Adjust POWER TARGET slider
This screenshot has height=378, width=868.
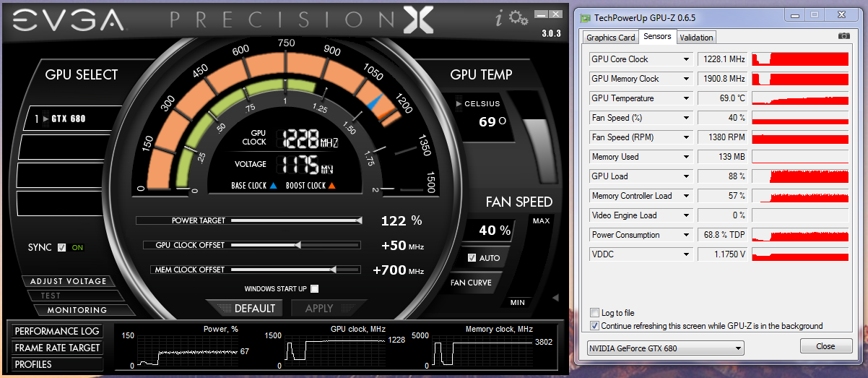(x=296, y=220)
